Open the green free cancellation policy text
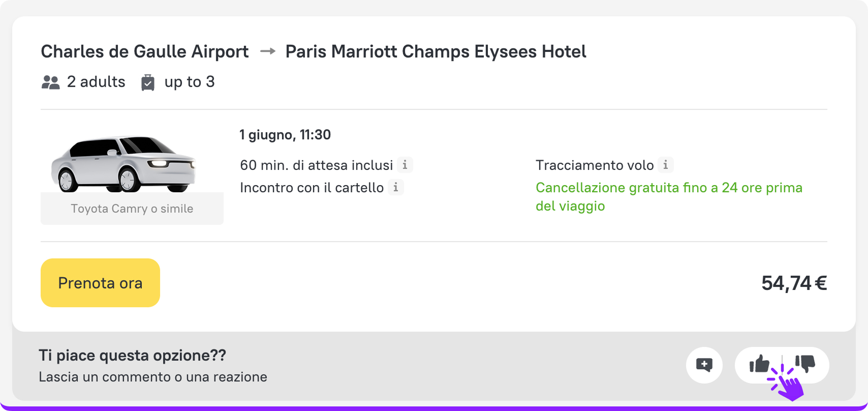 [x=669, y=196]
